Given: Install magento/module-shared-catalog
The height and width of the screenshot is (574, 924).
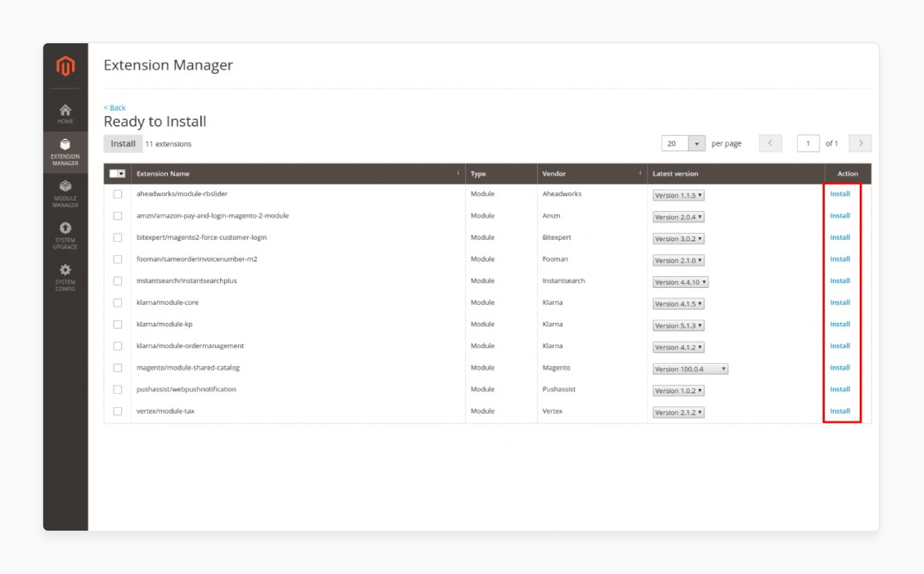Looking at the screenshot, I should pos(840,368).
